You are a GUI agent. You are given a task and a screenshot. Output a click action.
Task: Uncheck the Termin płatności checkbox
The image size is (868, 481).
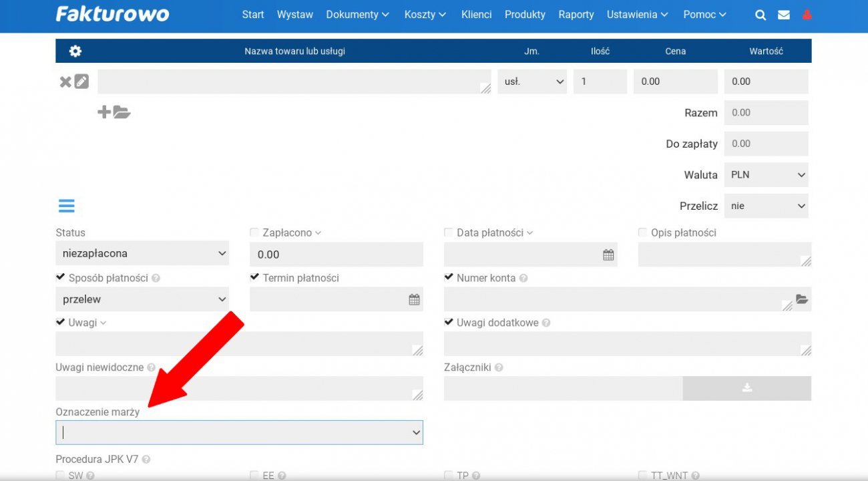point(254,277)
